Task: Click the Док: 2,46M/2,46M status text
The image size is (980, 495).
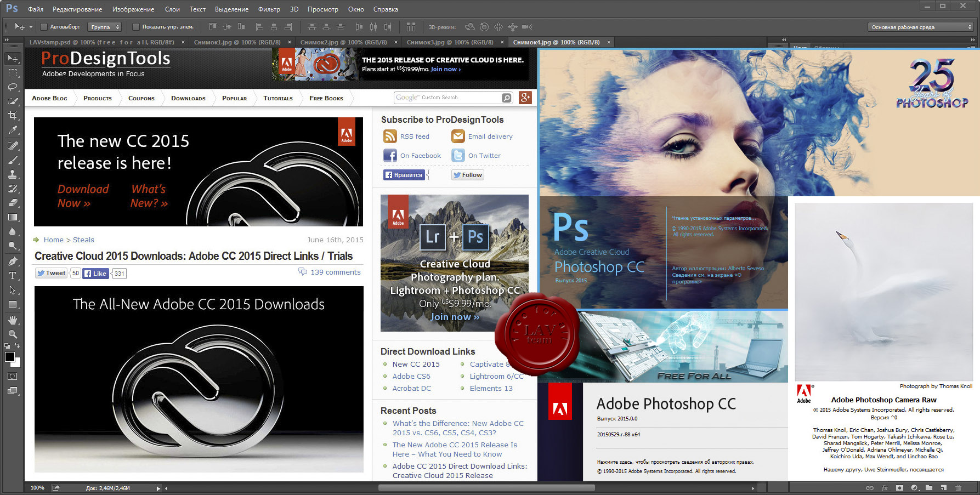Action: tap(107, 488)
